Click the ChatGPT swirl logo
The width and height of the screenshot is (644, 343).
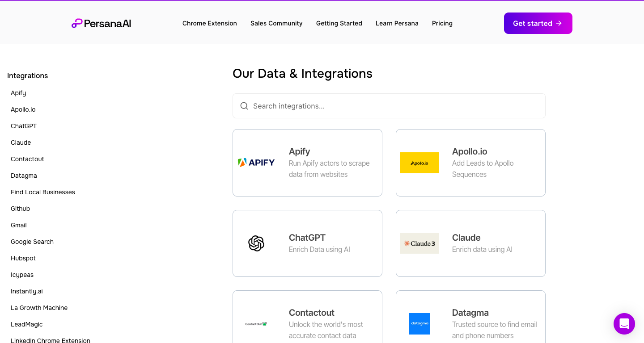(x=256, y=243)
